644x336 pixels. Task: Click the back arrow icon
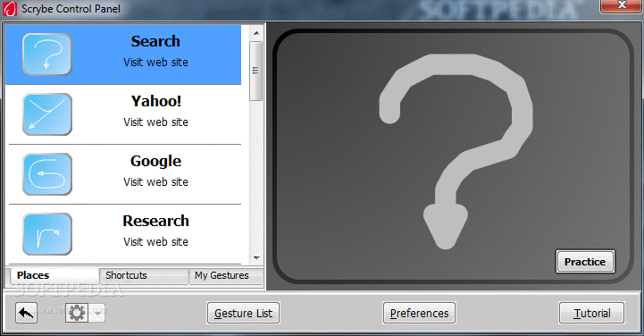pos(26,313)
